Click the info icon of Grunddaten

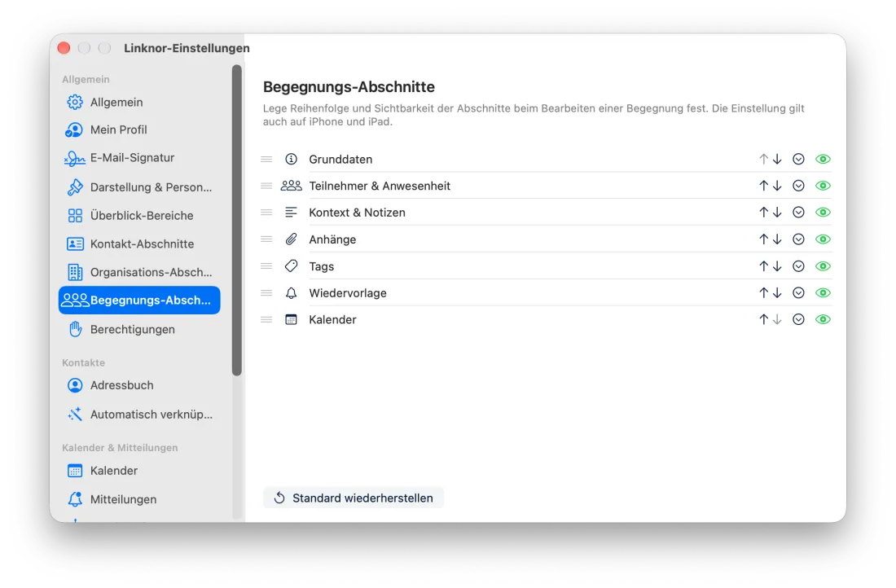(x=292, y=159)
